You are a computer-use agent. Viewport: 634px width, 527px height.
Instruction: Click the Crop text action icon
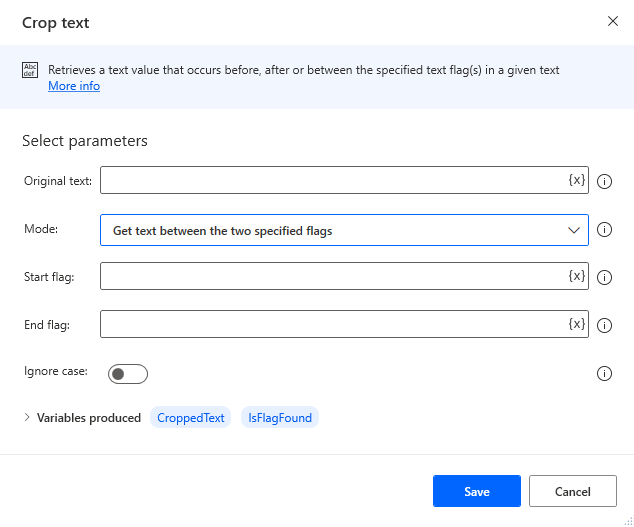tap(30, 71)
